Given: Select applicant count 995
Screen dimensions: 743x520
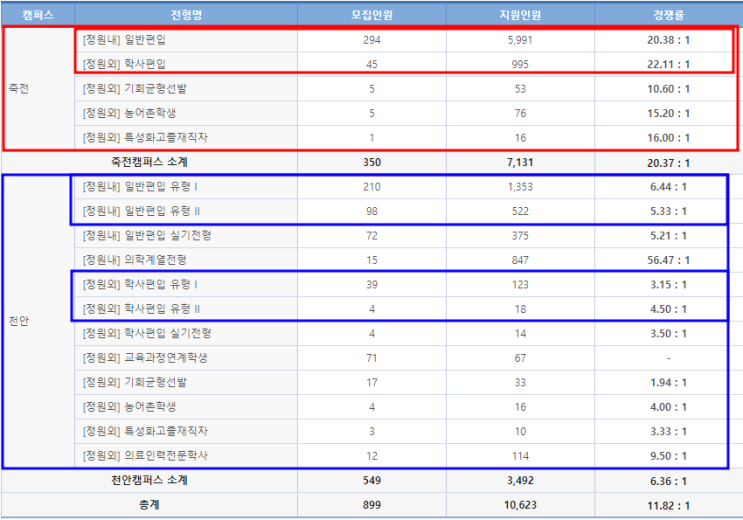Looking at the screenshot, I should [520, 64].
